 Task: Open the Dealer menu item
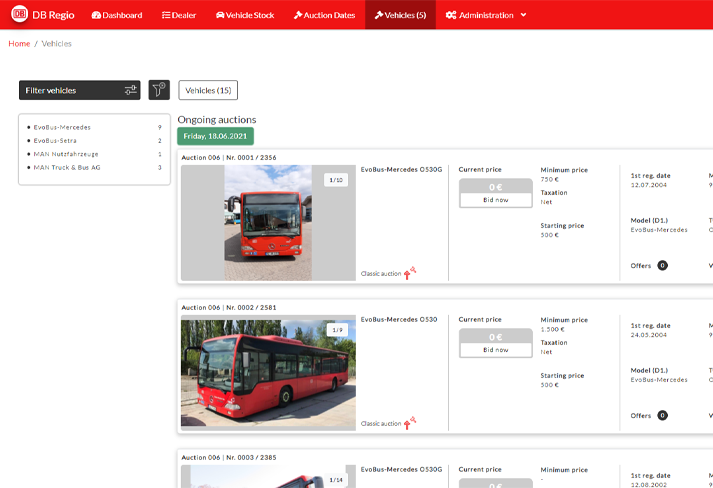click(x=179, y=15)
